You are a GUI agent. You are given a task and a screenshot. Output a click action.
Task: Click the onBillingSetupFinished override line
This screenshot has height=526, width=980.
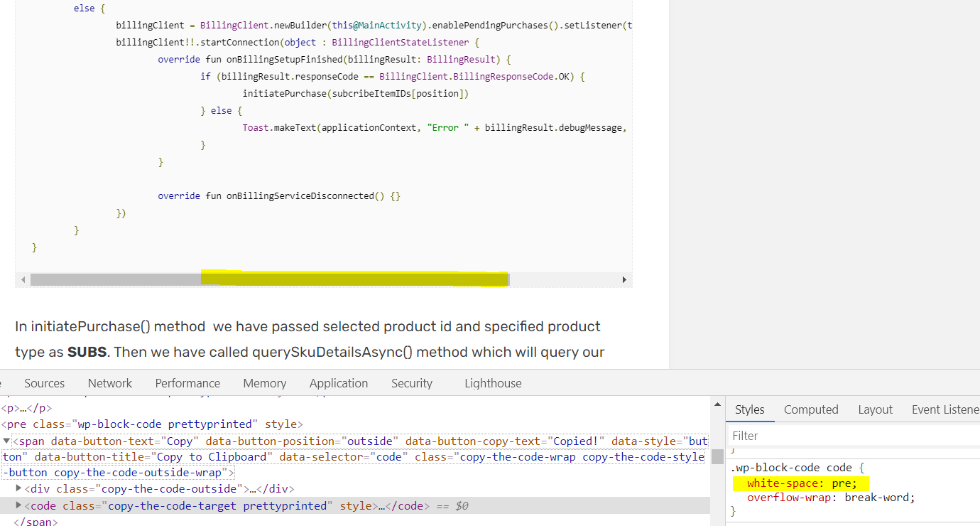pyautogui.click(x=334, y=59)
